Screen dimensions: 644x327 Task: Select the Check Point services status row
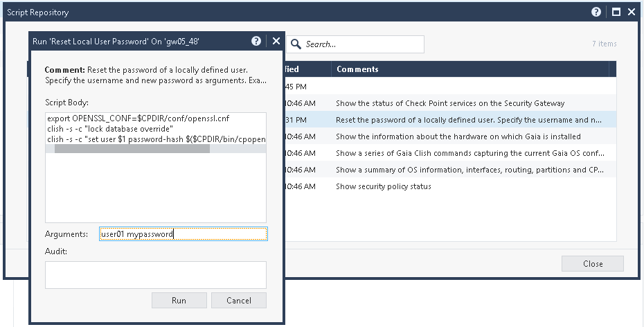pos(450,103)
